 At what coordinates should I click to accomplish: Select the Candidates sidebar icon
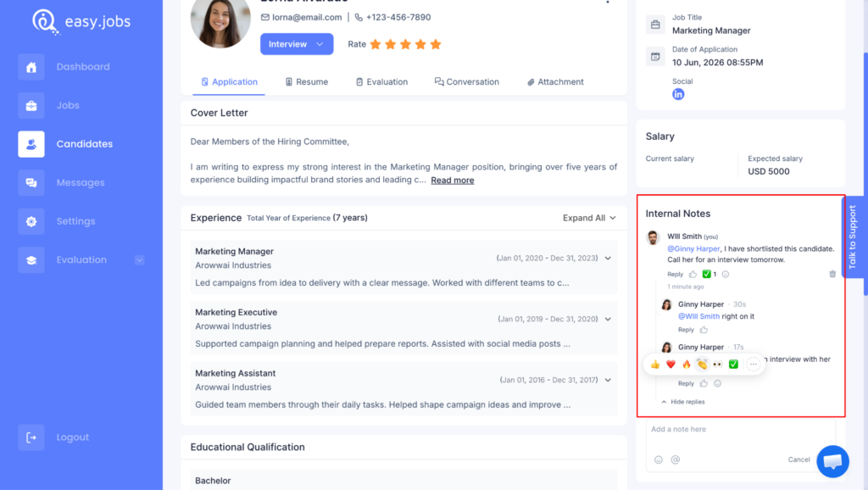[31, 144]
